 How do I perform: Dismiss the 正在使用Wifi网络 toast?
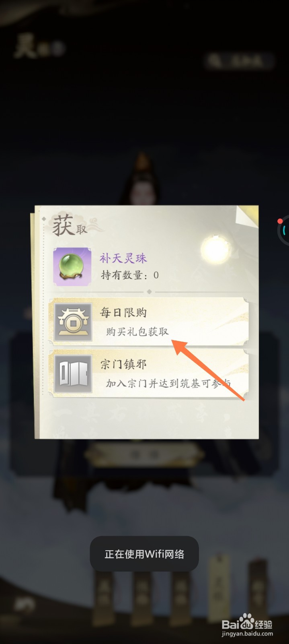[x=144, y=554]
